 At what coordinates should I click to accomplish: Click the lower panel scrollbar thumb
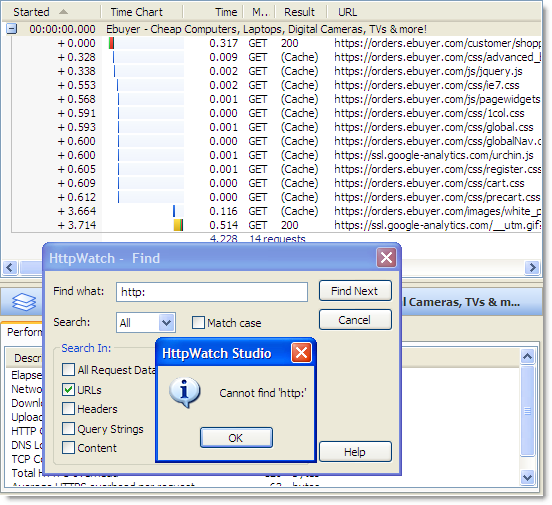pos(527,411)
